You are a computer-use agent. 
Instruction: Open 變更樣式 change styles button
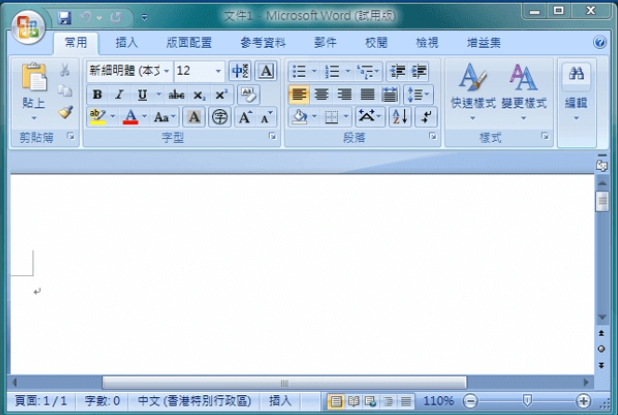(x=524, y=92)
